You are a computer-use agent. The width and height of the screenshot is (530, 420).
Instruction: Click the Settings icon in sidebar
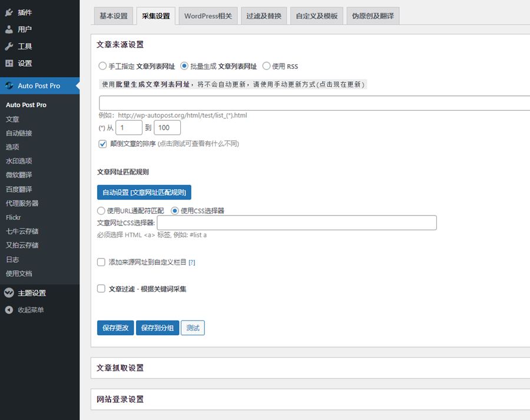point(9,64)
